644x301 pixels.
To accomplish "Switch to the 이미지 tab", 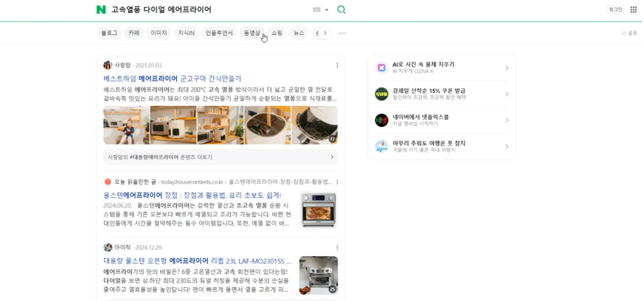I will tap(159, 33).
